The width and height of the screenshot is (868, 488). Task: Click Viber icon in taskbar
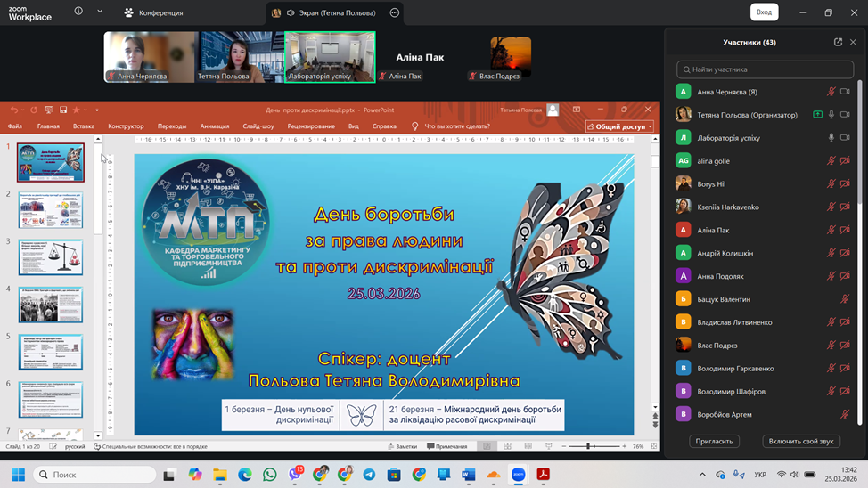click(295, 475)
